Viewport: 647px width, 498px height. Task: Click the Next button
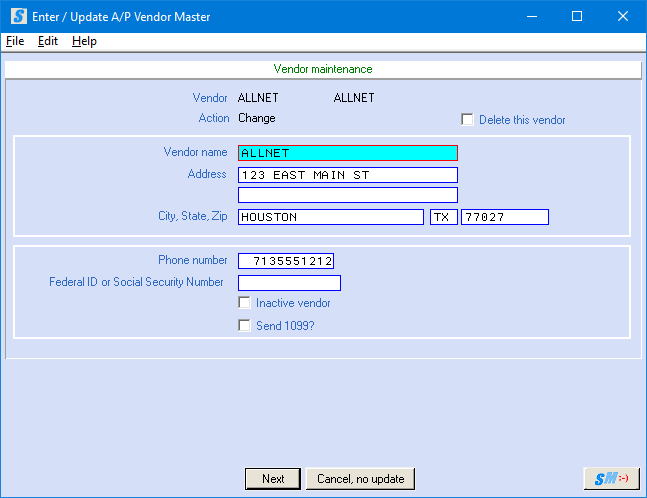pos(273,479)
